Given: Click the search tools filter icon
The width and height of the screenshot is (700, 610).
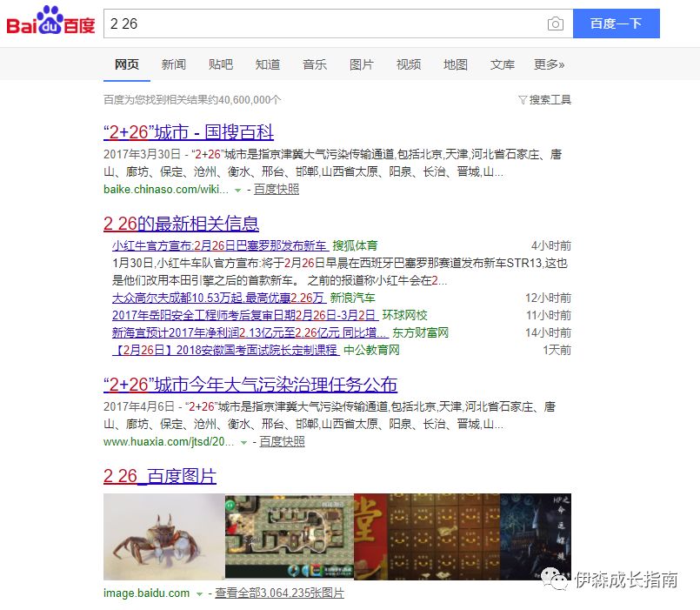Looking at the screenshot, I should [x=522, y=100].
